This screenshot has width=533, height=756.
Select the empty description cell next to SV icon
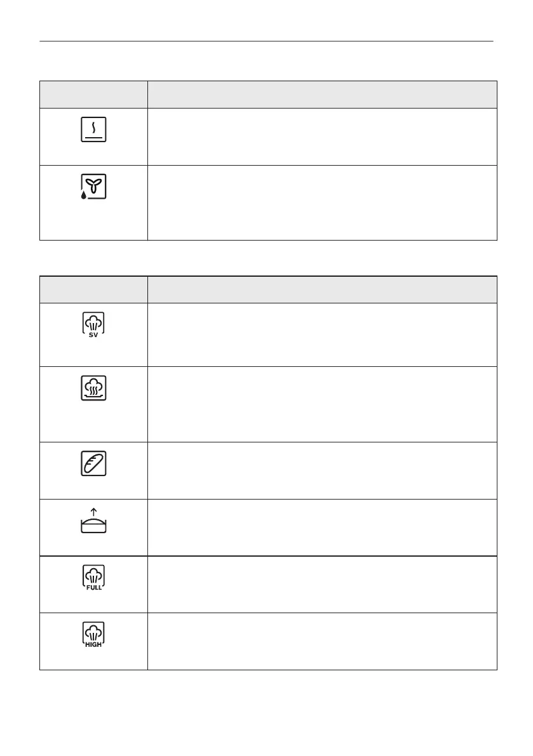click(x=321, y=335)
